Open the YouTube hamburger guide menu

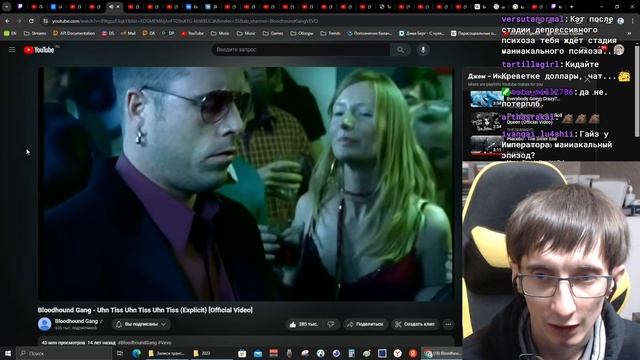point(12,49)
